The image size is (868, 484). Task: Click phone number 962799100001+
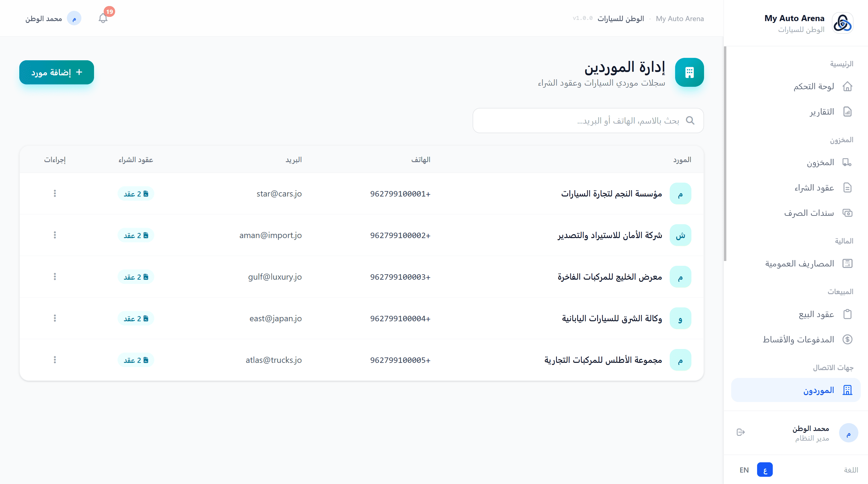point(400,194)
